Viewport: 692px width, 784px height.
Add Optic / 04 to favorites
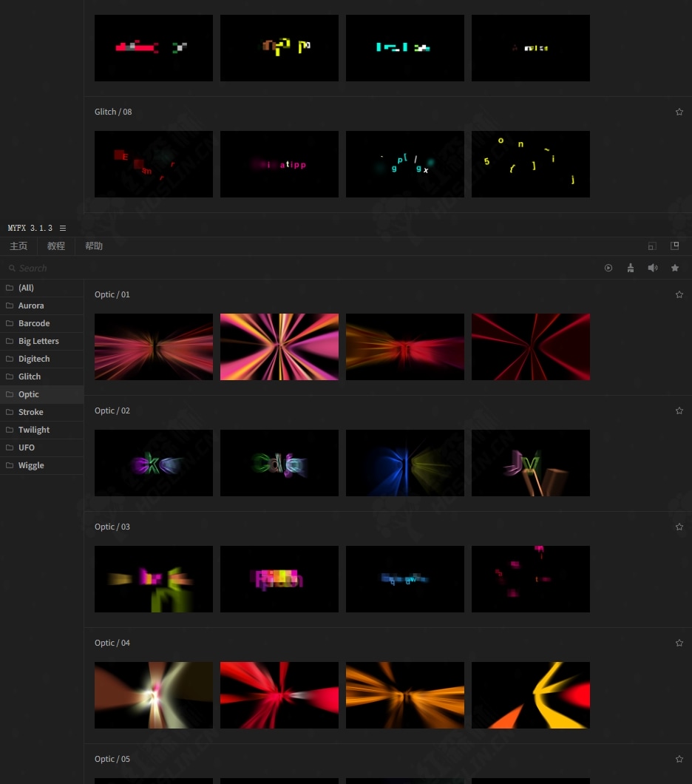coord(679,643)
